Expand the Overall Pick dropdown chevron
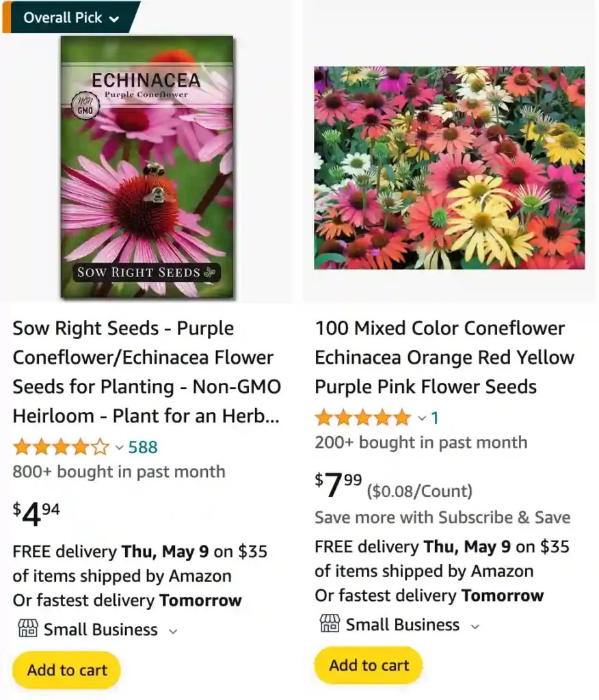The height and width of the screenshot is (700, 599). click(x=114, y=17)
